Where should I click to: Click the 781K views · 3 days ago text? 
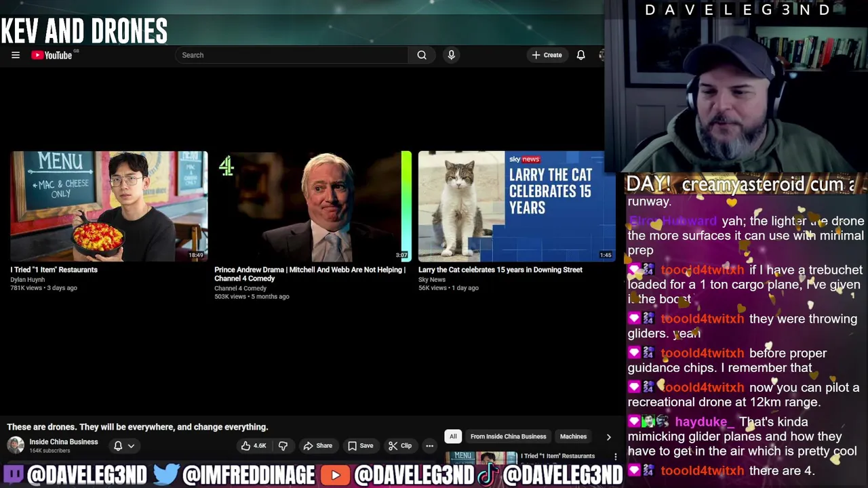click(43, 288)
